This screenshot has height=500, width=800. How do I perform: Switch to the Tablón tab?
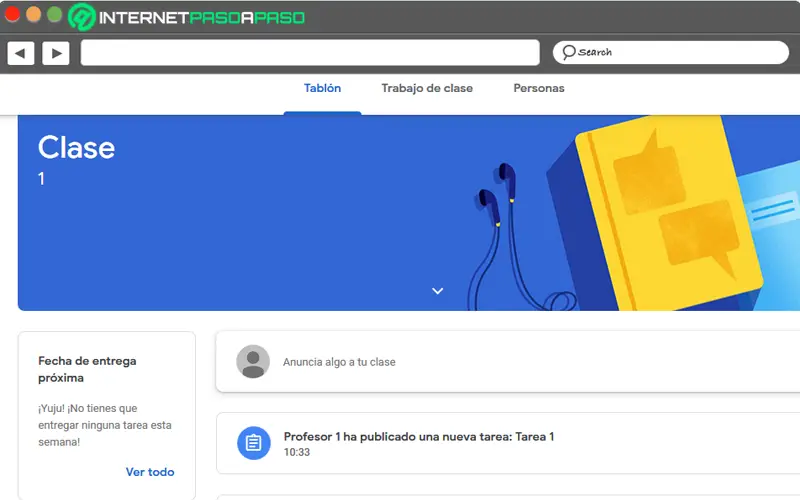(322, 88)
